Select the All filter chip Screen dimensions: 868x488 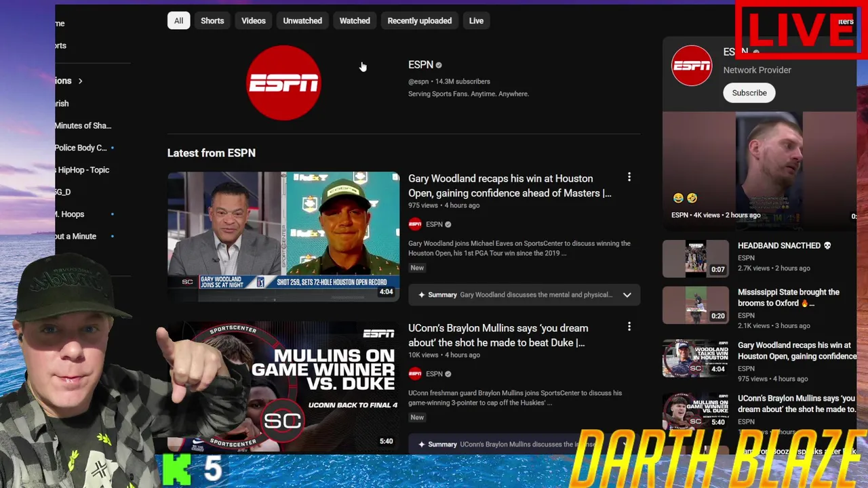178,21
